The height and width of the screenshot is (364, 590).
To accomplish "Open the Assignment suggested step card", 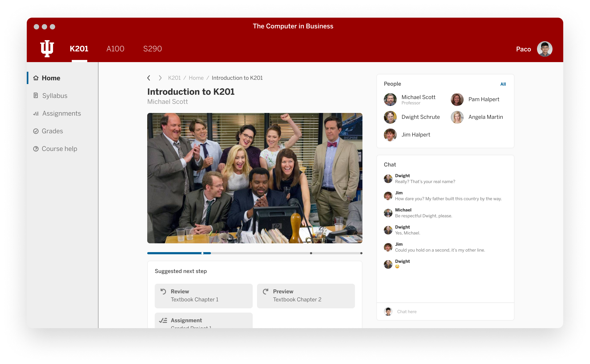I will (204, 320).
